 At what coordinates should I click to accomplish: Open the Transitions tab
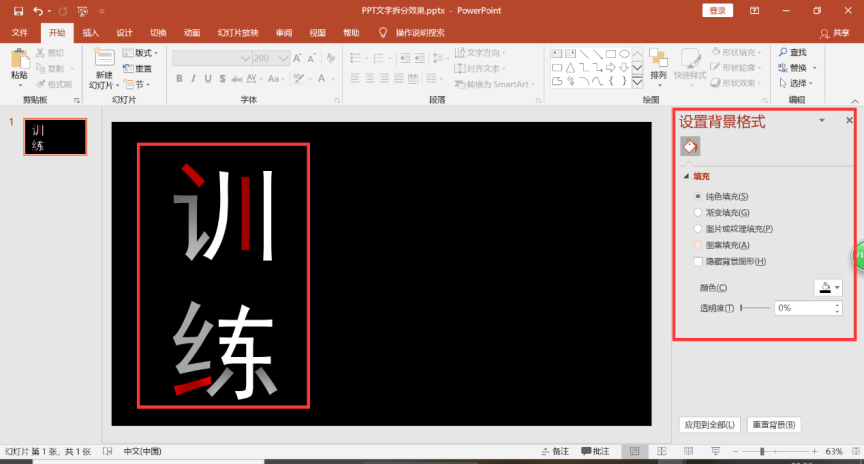(x=158, y=33)
